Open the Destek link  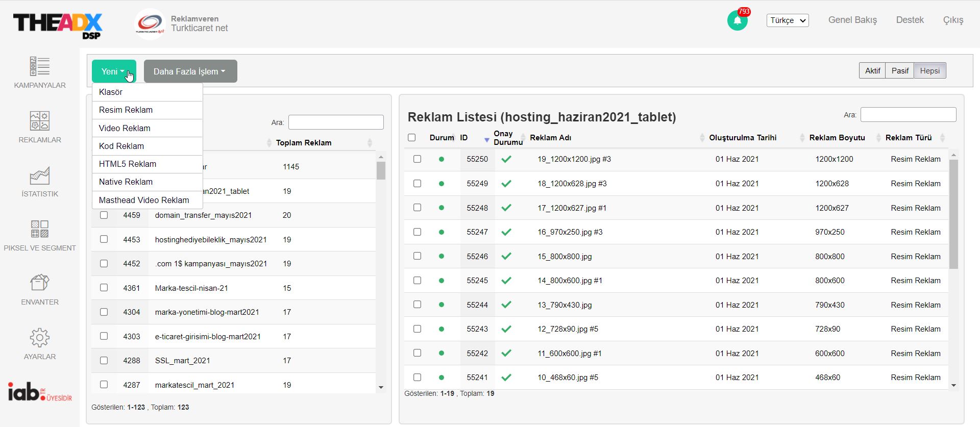910,20
